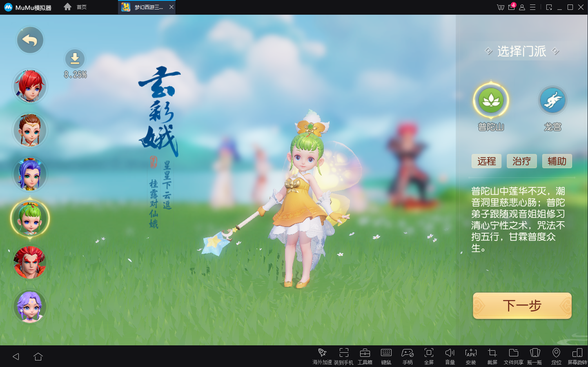
Task: Open the shopping cart icon in title bar
Action: (501, 7)
